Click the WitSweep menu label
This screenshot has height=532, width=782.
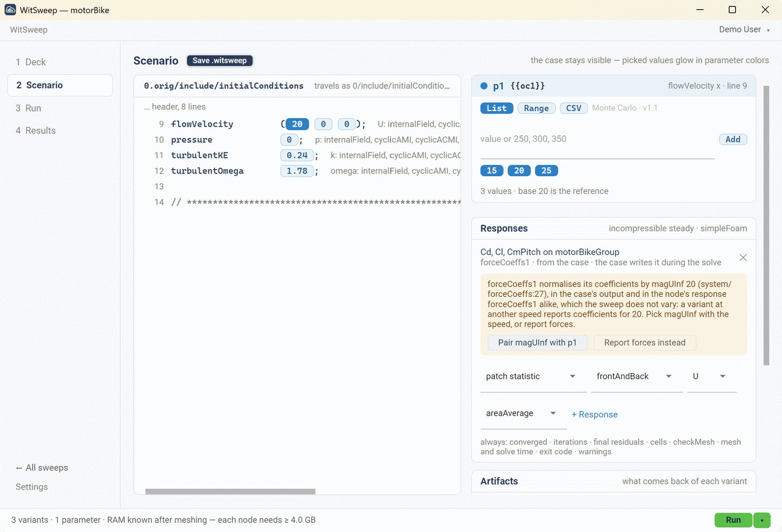click(29, 30)
